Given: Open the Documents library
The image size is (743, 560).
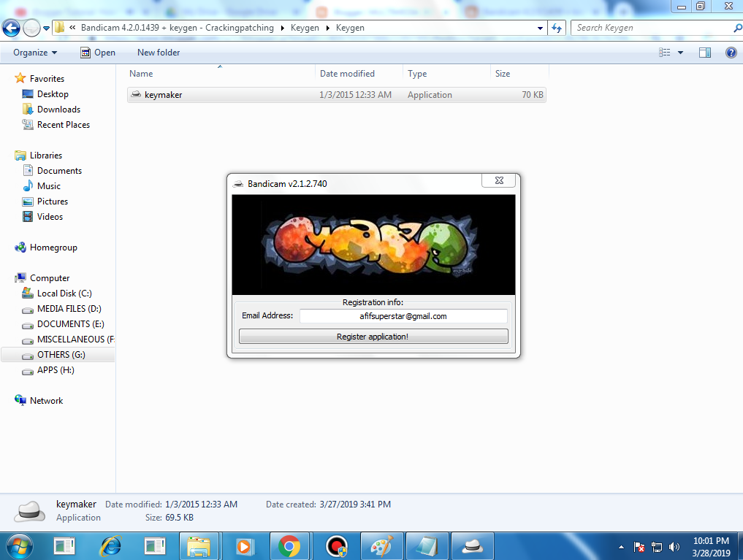Looking at the screenshot, I should tap(59, 171).
